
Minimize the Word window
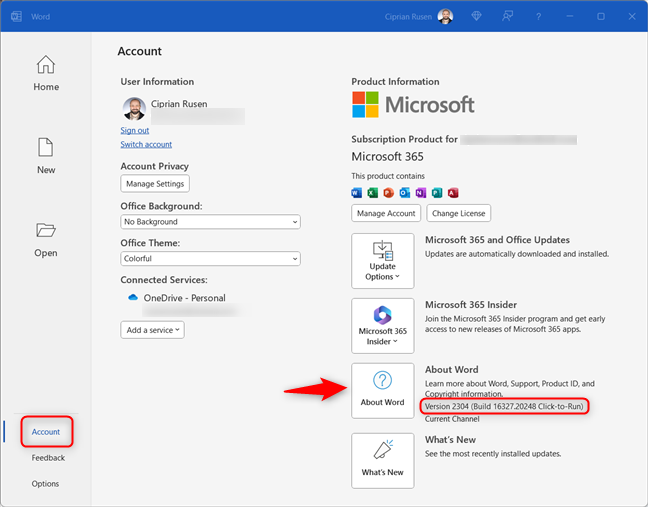pos(569,17)
